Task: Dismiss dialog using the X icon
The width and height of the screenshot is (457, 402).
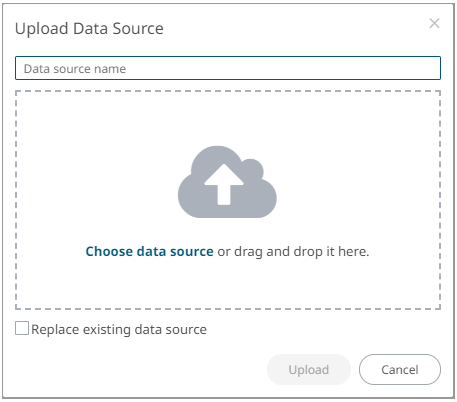Action: (x=434, y=23)
